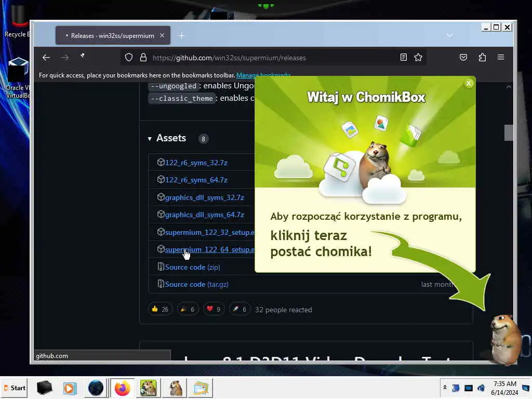
Task: Click the forward navigation arrow
Action: click(64, 57)
